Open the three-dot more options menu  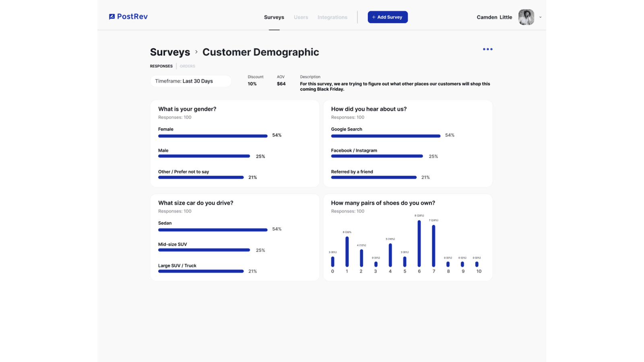tap(487, 49)
